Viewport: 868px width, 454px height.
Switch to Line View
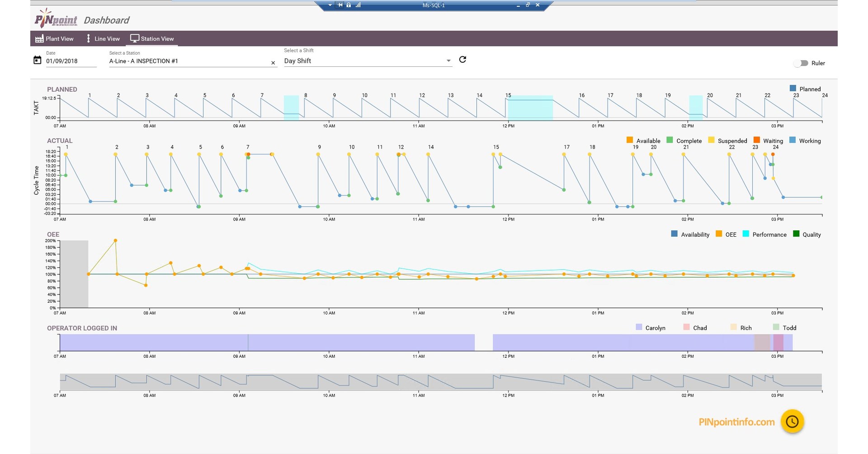[x=103, y=38]
